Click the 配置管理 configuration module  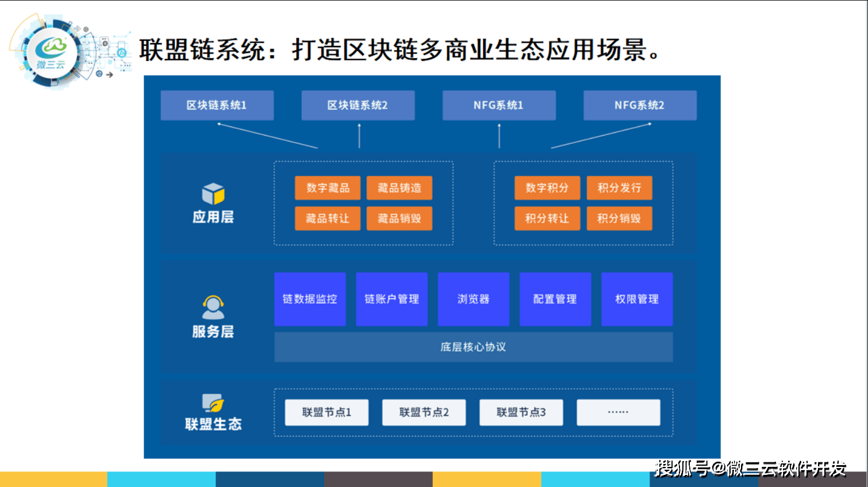(x=555, y=299)
